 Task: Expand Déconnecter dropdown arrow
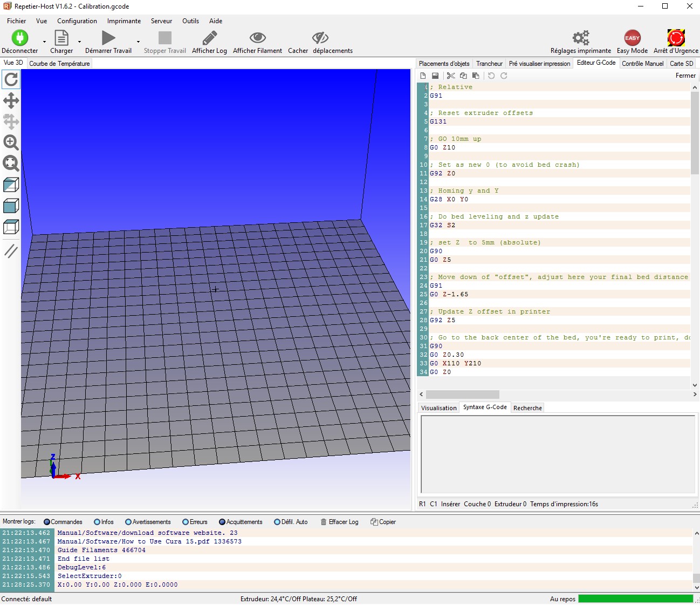pos(44,42)
